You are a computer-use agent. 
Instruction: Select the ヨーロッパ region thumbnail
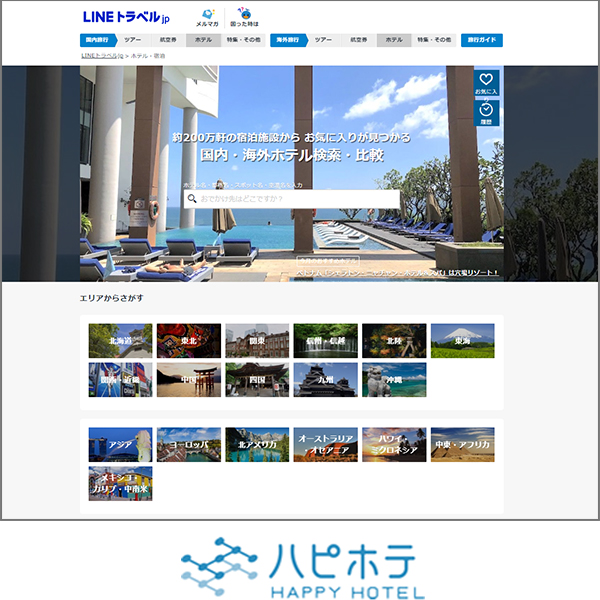(189, 444)
